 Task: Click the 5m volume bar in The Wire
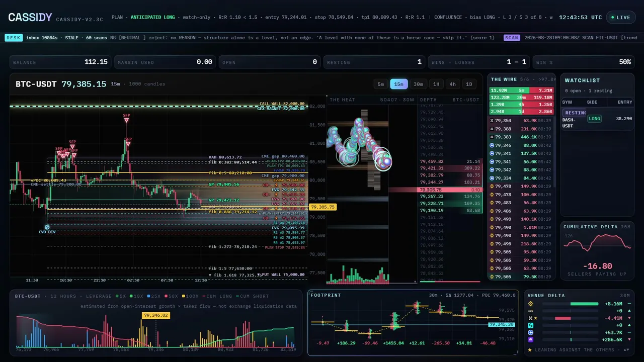click(x=521, y=90)
